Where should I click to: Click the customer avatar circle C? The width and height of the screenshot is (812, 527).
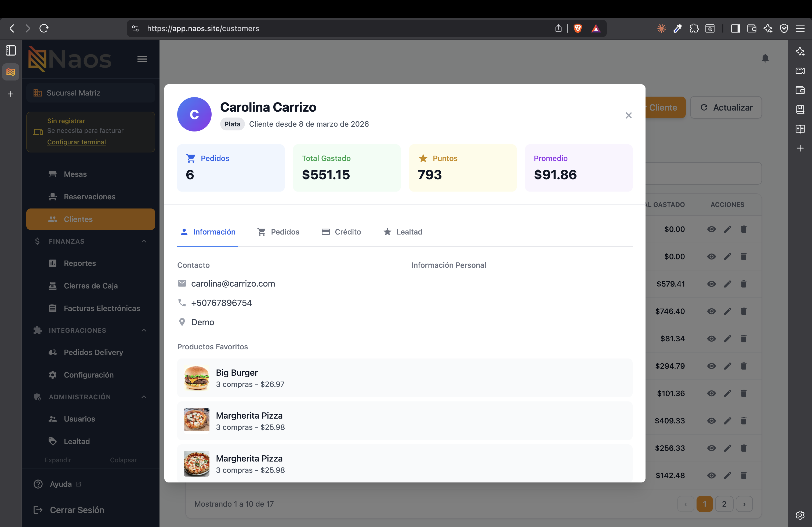pos(194,115)
